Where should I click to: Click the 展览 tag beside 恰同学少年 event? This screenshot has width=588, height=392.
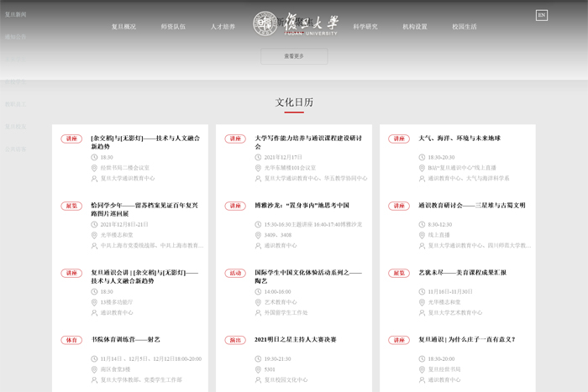[71, 206]
